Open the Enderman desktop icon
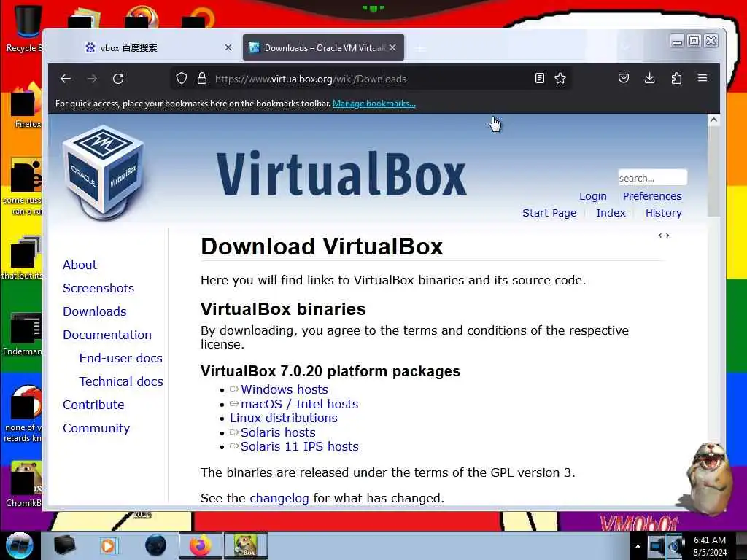This screenshot has width=747, height=560. 23,333
